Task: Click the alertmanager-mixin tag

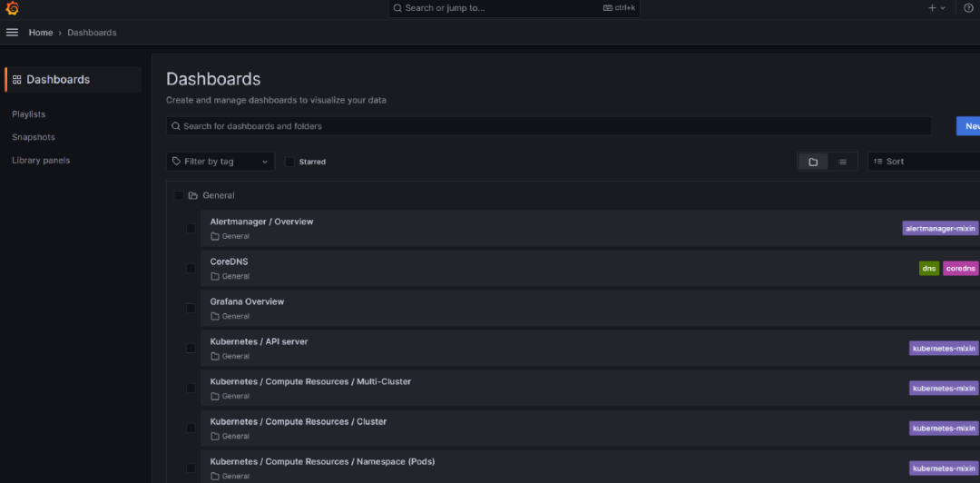Action: point(941,229)
